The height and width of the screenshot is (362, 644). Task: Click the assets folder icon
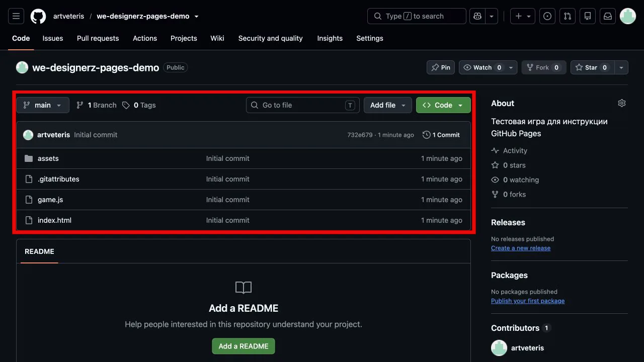tap(29, 158)
